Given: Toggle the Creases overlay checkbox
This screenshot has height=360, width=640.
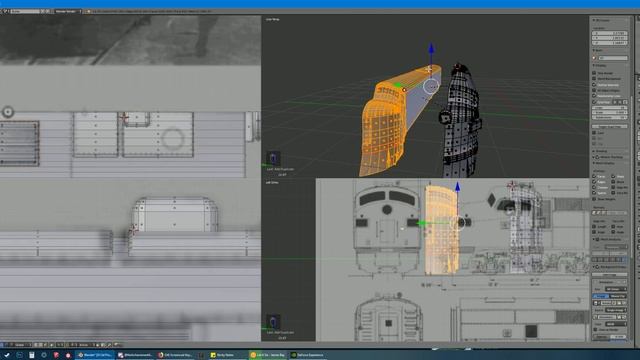Looking at the screenshot, I should tap(595, 187).
